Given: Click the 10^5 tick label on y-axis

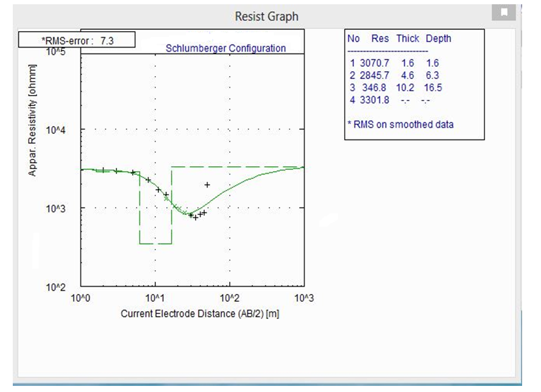Looking at the screenshot, I should pos(56,52).
